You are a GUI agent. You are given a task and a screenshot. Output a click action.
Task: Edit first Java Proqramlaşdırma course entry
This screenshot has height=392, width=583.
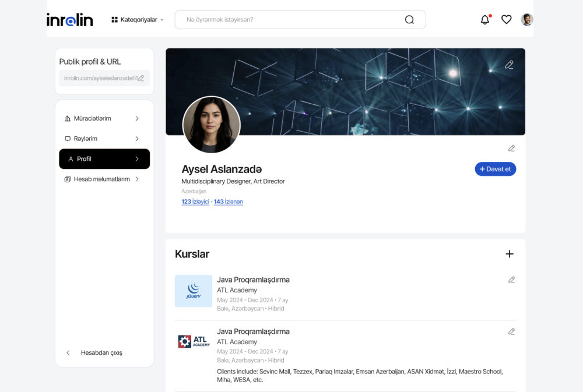pyautogui.click(x=511, y=280)
